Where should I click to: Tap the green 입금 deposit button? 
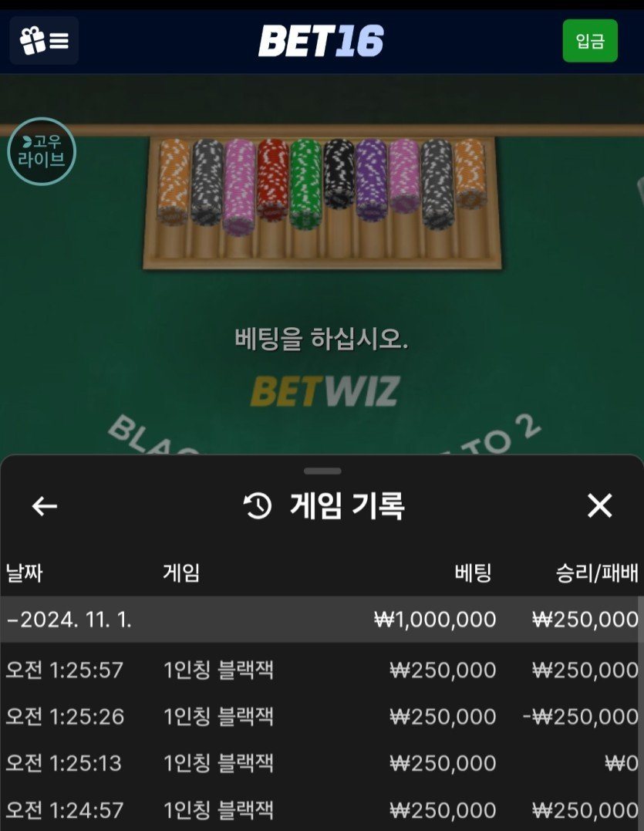coord(590,41)
